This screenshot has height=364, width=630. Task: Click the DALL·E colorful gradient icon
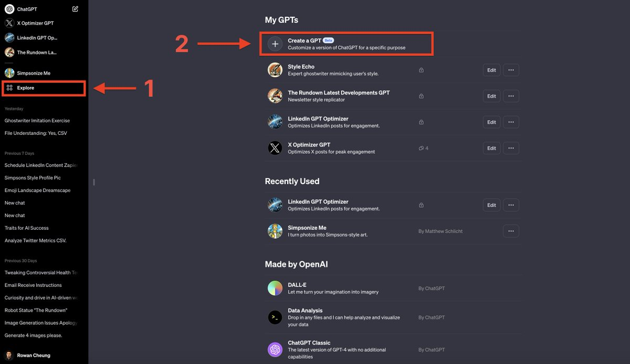[x=275, y=288]
